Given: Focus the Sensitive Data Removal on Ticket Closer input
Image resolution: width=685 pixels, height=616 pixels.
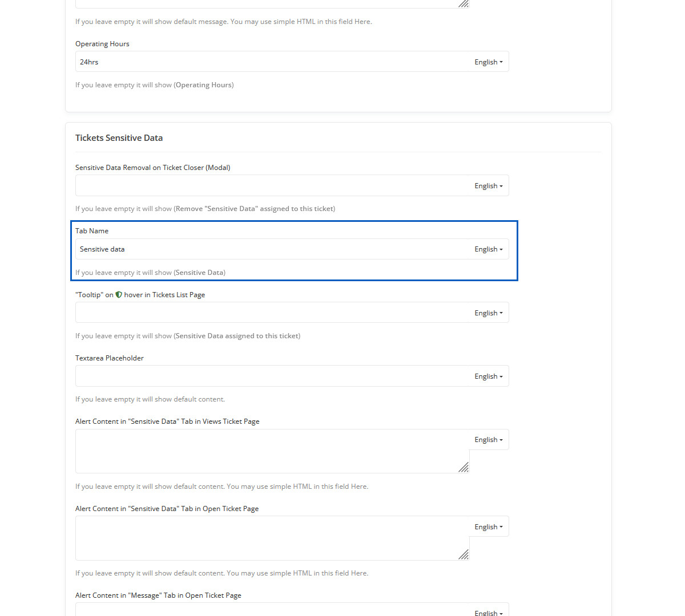Looking at the screenshot, I should 271,186.
